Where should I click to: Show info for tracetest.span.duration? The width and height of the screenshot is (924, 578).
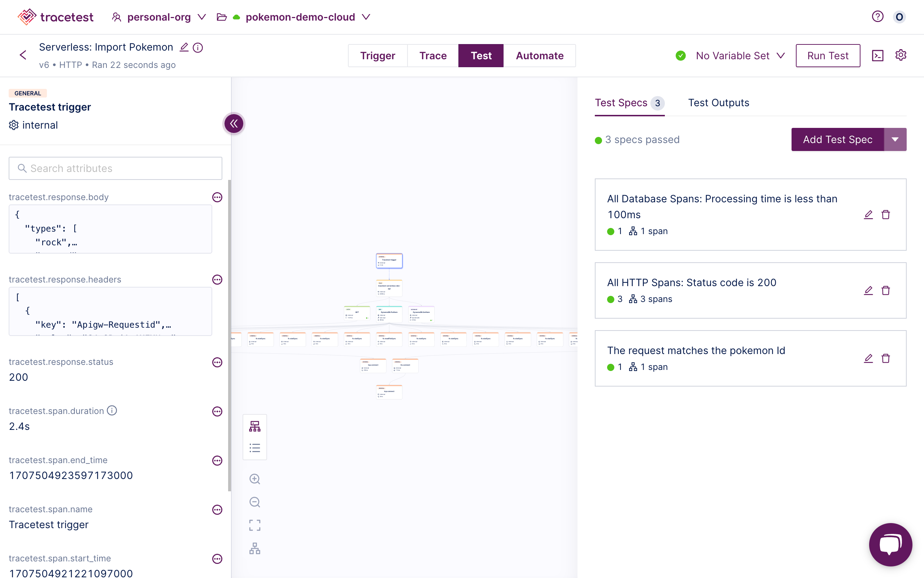(x=112, y=411)
